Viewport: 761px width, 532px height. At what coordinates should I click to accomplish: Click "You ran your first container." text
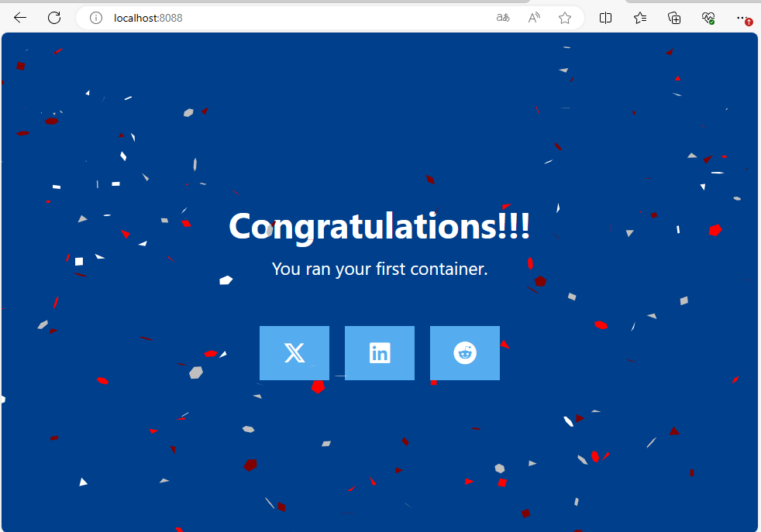pyautogui.click(x=380, y=269)
